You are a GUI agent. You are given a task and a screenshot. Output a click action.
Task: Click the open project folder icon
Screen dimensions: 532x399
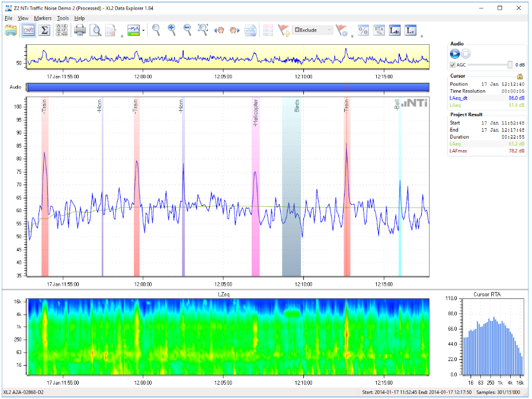tap(11, 30)
